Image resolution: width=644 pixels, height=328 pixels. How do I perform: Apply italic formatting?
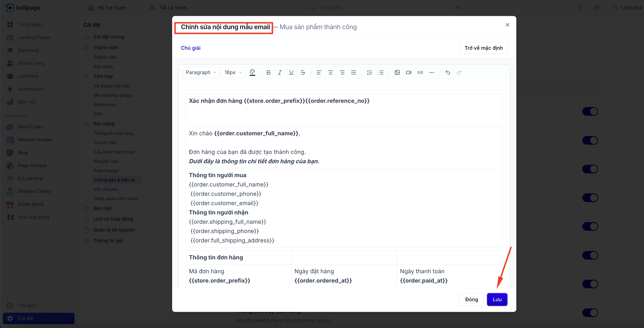pos(280,72)
